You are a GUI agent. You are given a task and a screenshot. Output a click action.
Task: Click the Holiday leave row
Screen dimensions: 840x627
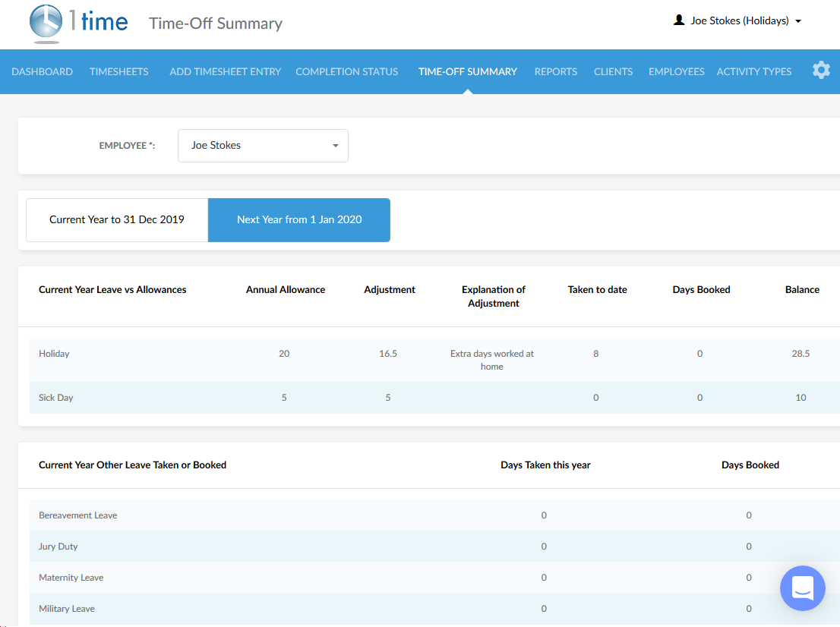click(55, 354)
